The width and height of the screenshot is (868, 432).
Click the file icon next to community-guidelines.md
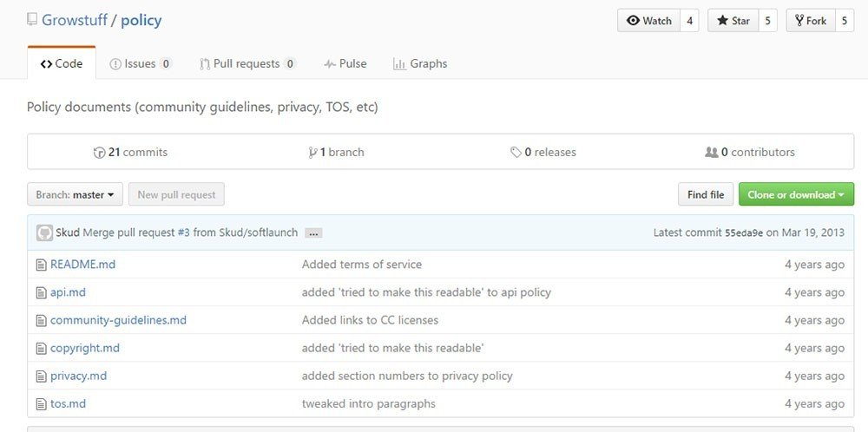point(41,320)
